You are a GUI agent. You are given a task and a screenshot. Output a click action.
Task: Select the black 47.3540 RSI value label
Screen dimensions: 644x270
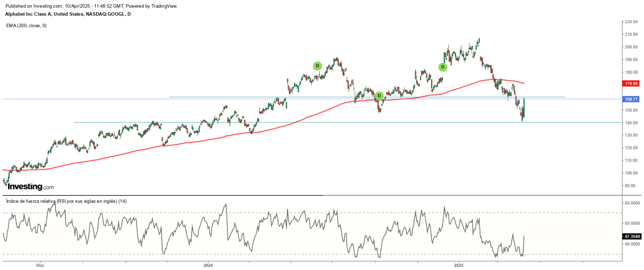click(x=632, y=237)
